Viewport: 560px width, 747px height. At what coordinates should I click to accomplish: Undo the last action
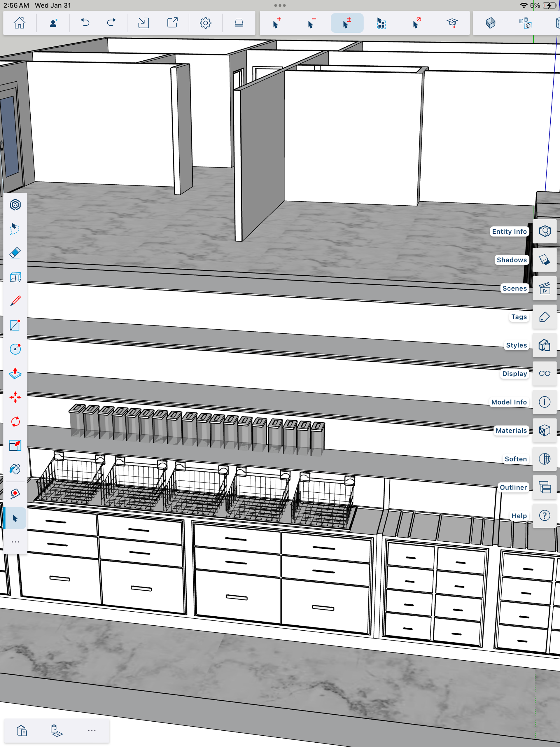pyautogui.click(x=85, y=23)
